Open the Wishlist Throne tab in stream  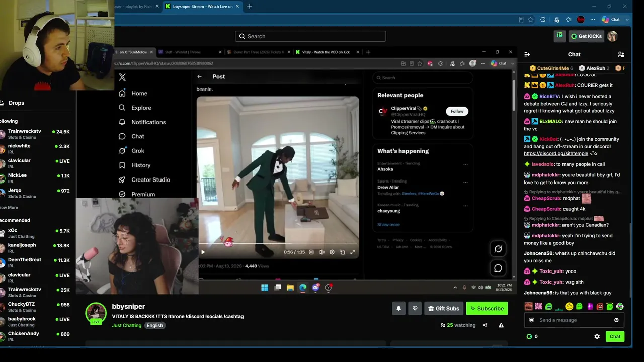190,52
